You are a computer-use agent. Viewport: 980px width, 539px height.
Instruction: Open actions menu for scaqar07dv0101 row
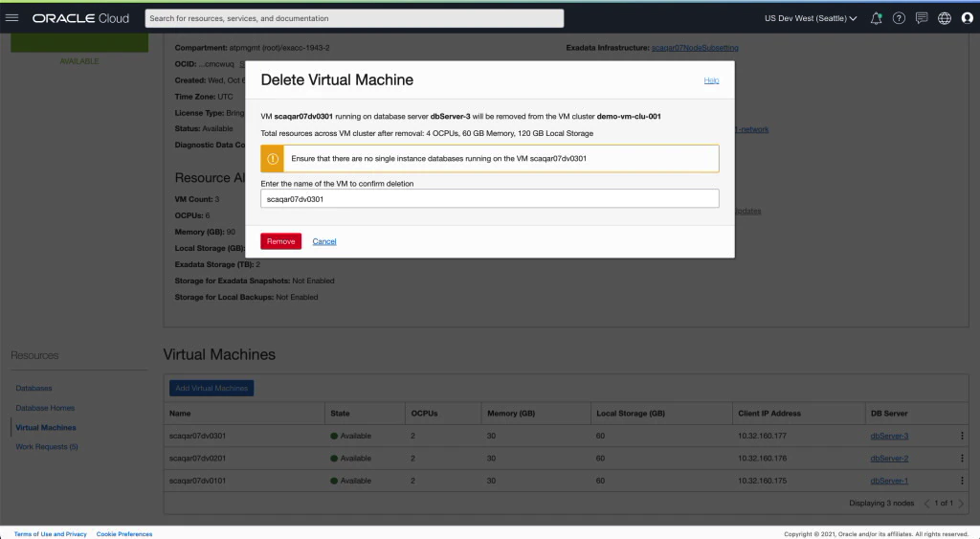click(x=962, y=481)
